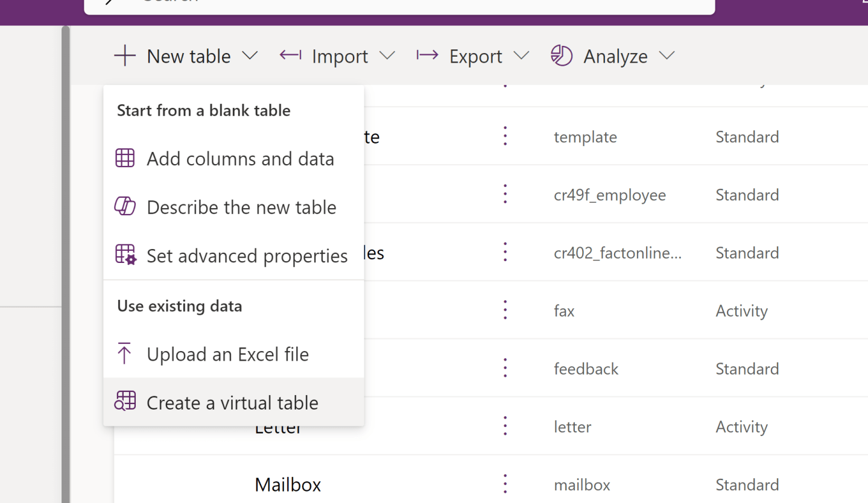Select the Describe the new table Copilot icon
The width and height of the screenshot is (868, 503).
[125, 206]
